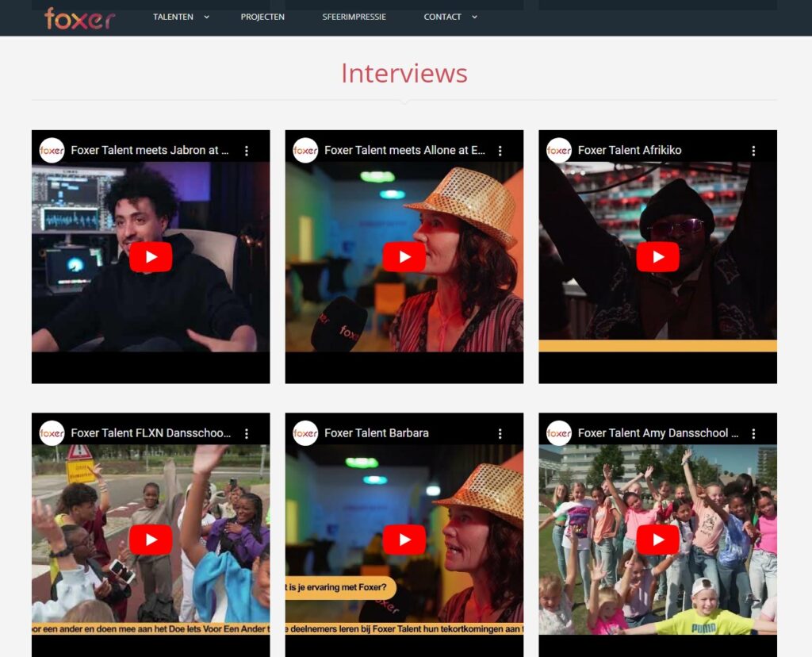The height and width of the screenshot is (657, 812).
Task: Click the Foxer channel avatar on Barbara video
Action: [305, 434]
